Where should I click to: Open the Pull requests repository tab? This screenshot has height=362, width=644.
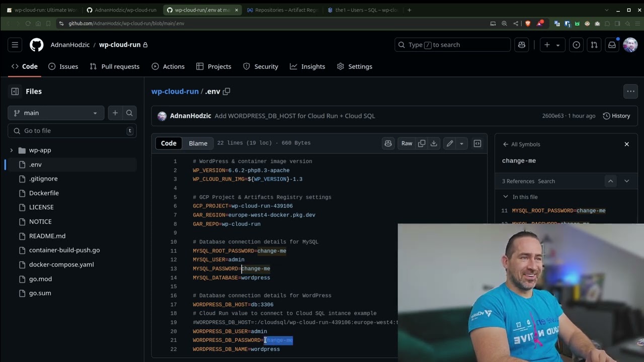(114, 66)
